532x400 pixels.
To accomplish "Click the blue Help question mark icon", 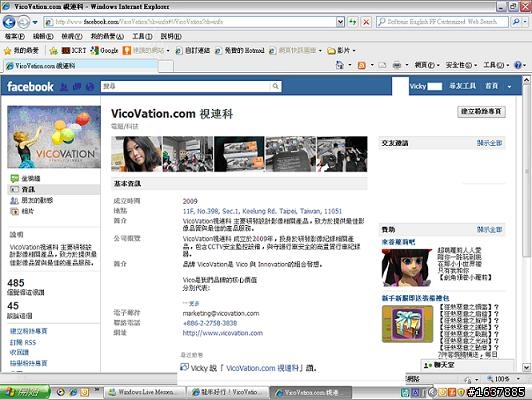I will pyautogui.click(x=518, y=65).
